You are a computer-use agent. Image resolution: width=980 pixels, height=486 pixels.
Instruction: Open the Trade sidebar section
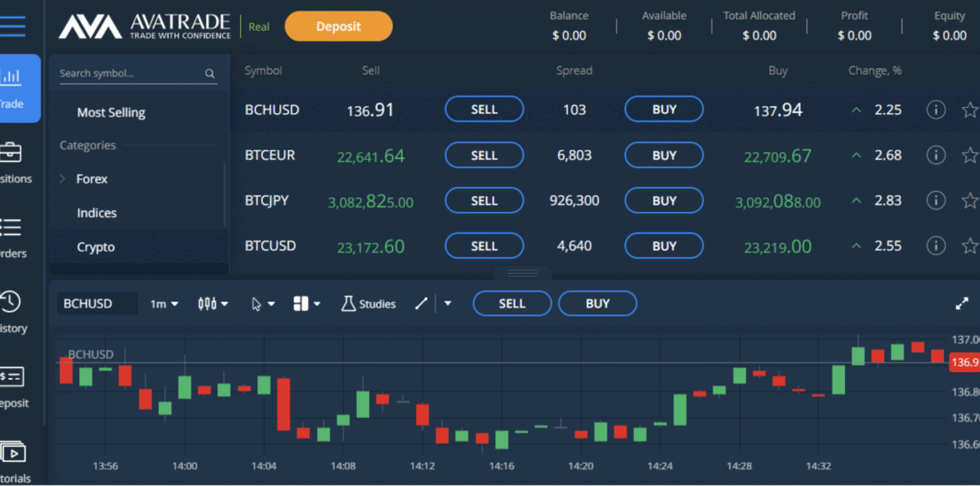pyautogui.click(x=20, y=88)
